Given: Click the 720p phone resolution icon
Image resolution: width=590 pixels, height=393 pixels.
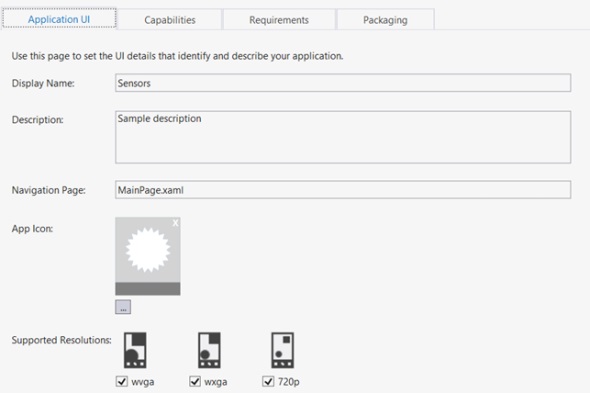Looking at the screenshot, I should [x=282, y=350].
